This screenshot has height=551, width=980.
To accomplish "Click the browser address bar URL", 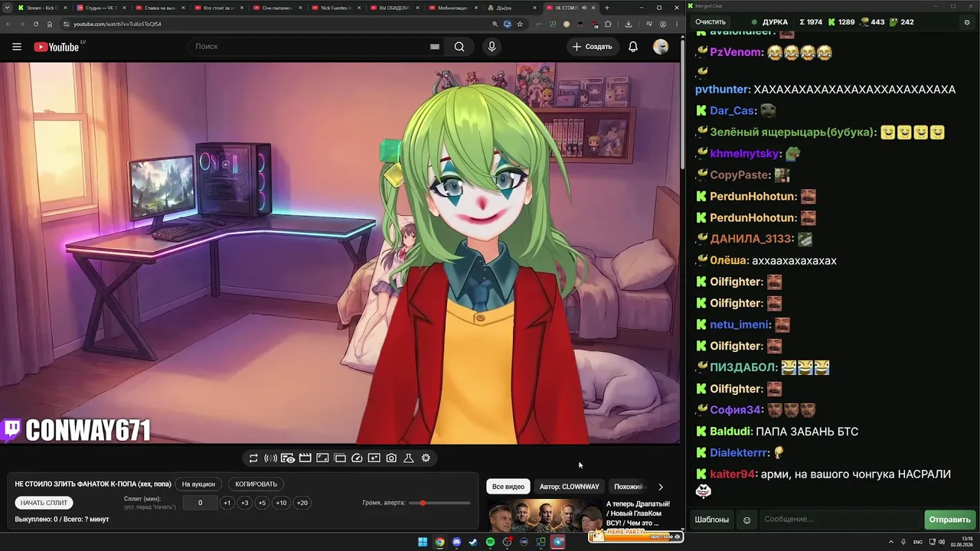I will pyautogui.click(x=117, y=24).
